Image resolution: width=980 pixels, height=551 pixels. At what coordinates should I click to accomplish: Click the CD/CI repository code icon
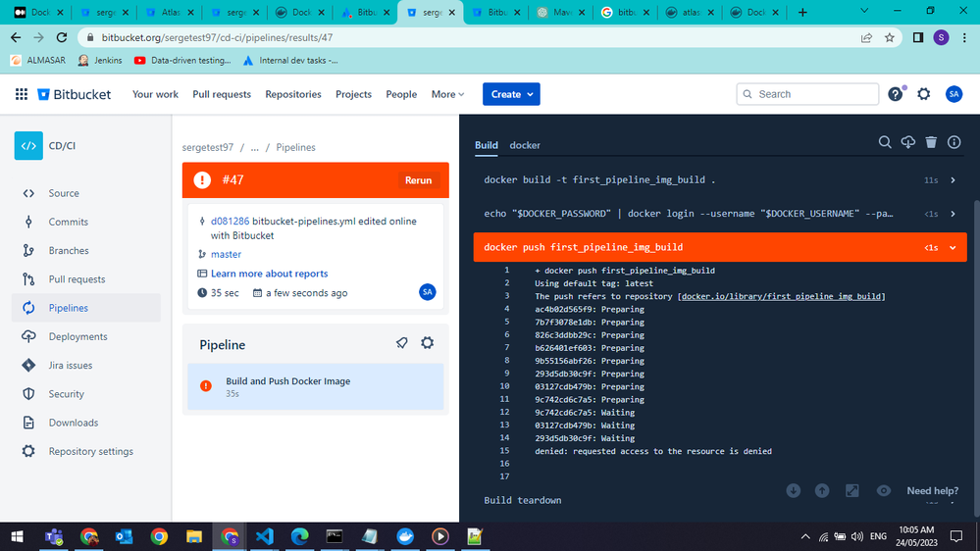[28, 145]
